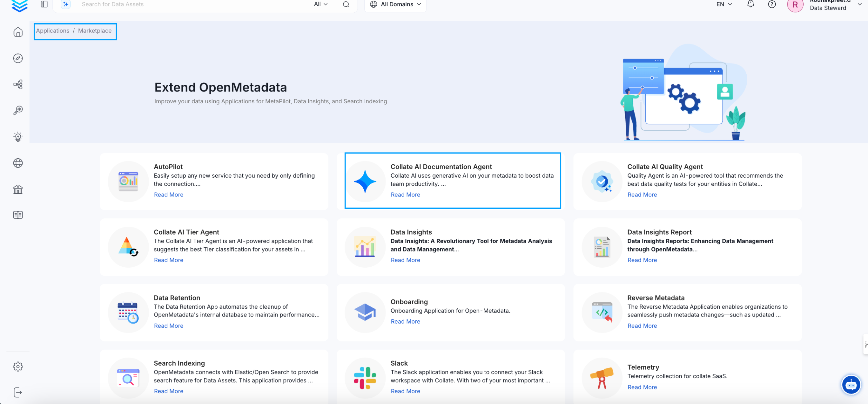Open the notifications bell icon
The image size is (868, 404).
point(750,4)
